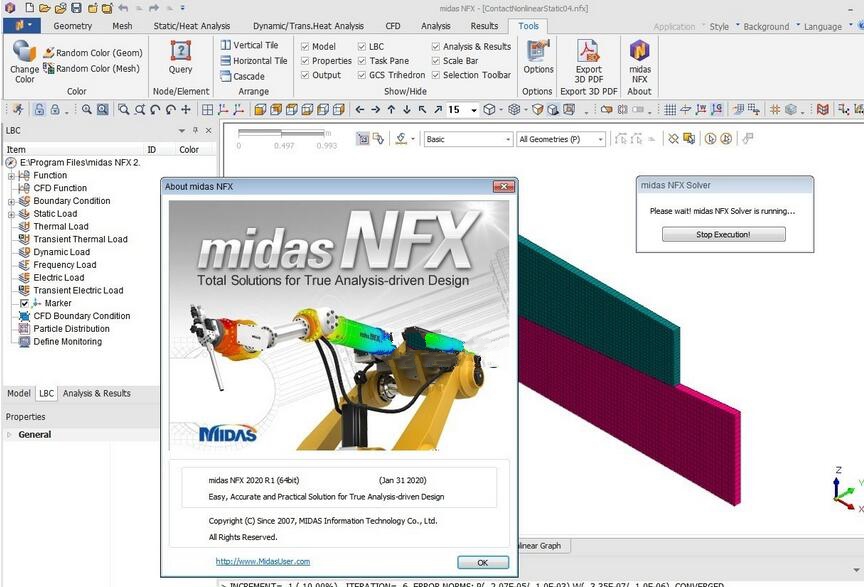864x587 pixels.
Task: Click the Save diskette icon
Action: 77,8
